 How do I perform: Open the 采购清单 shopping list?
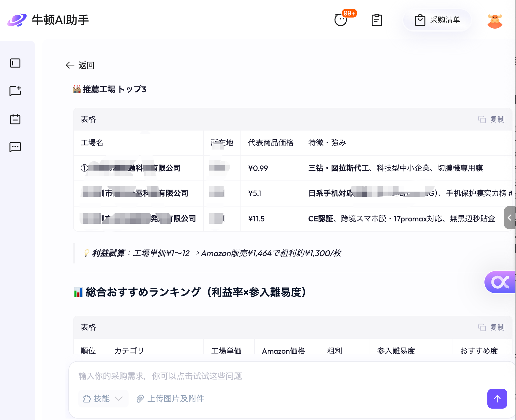click(437, 20)
